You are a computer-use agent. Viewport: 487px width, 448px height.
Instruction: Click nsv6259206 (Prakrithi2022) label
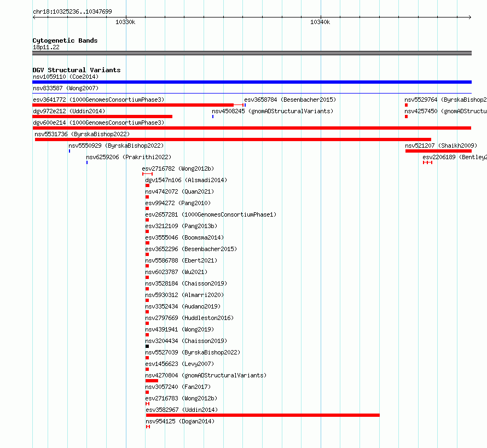[129, 157]
